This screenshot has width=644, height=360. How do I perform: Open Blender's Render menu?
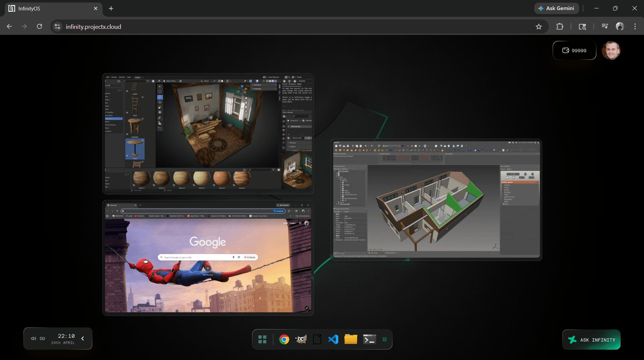click(x=114, y=77)
